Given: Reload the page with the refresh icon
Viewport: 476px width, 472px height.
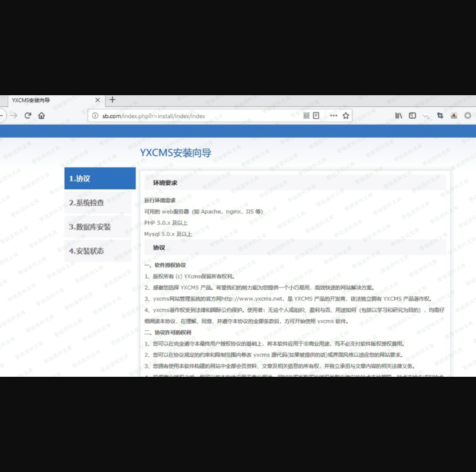Looking at the screenshot, I should [x=28, y=116].
